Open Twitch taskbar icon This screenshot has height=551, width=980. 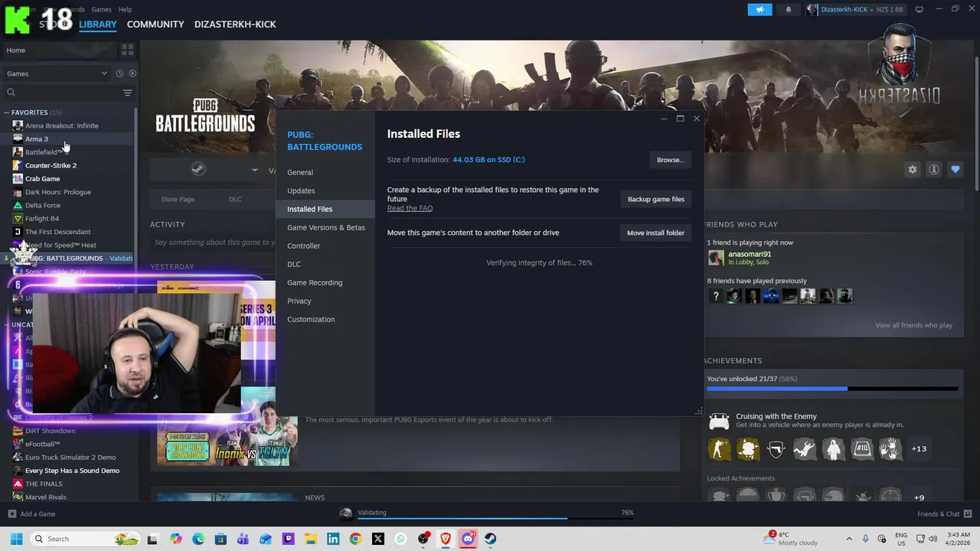288,539
